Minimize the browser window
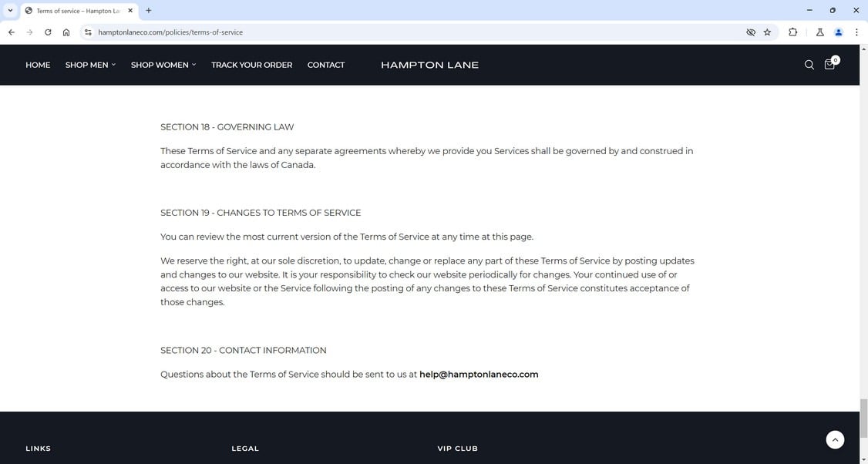The height and width of the screenshot is (464, 868). pyautogui.click(x=809, y=11)
